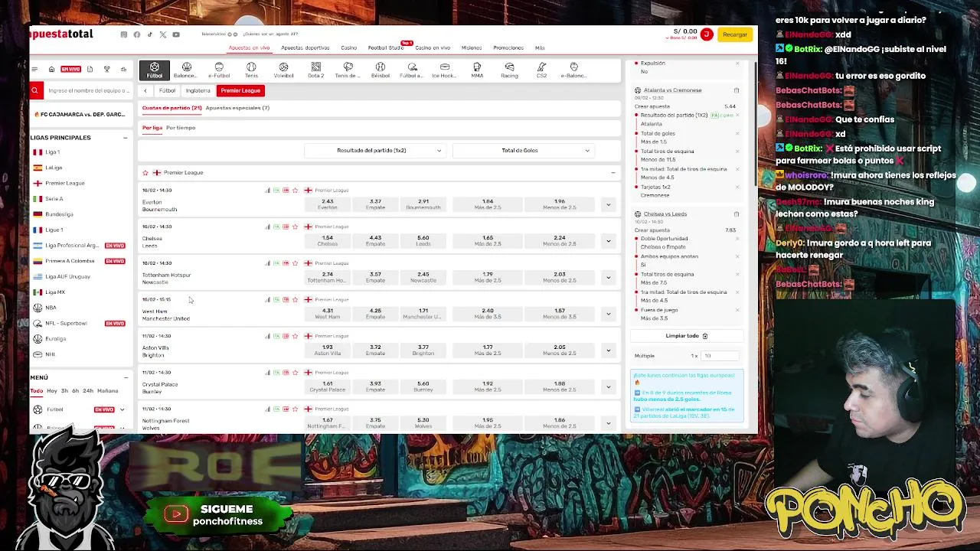Select the Baloncesto sport icon
Viewport: 980px width, 551px height.
pyautogui.click(x=186, y=70)
